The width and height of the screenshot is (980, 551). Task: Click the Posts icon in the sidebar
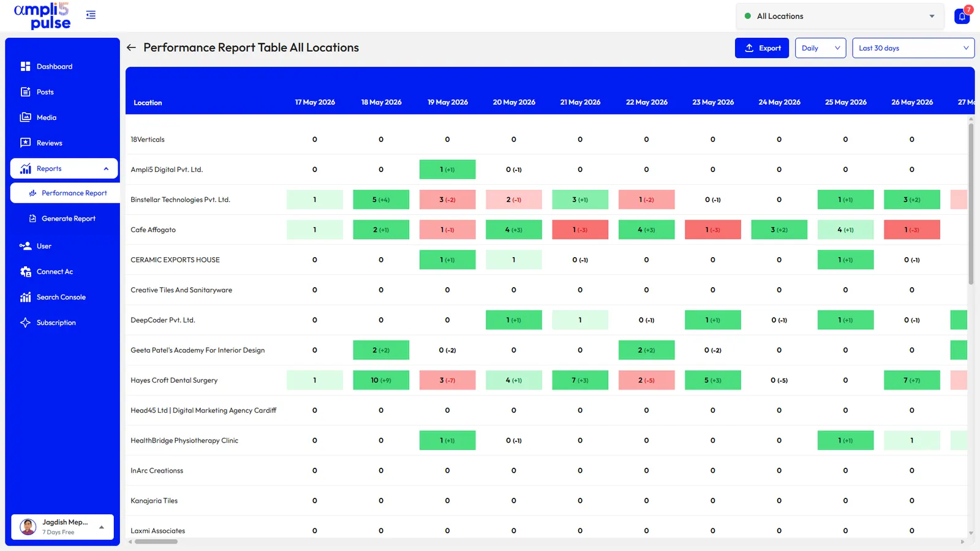(25, 92)
